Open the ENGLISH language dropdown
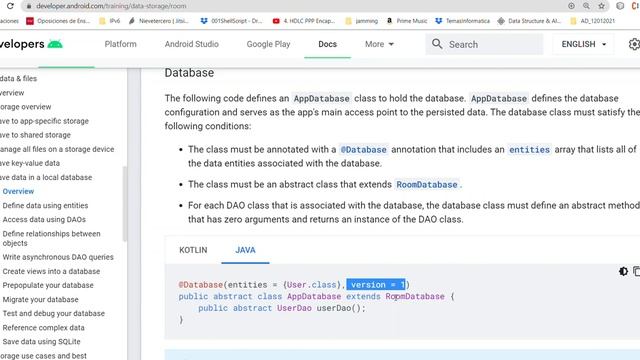Screen dimensions: 640x360 click(x=584, y=44)
